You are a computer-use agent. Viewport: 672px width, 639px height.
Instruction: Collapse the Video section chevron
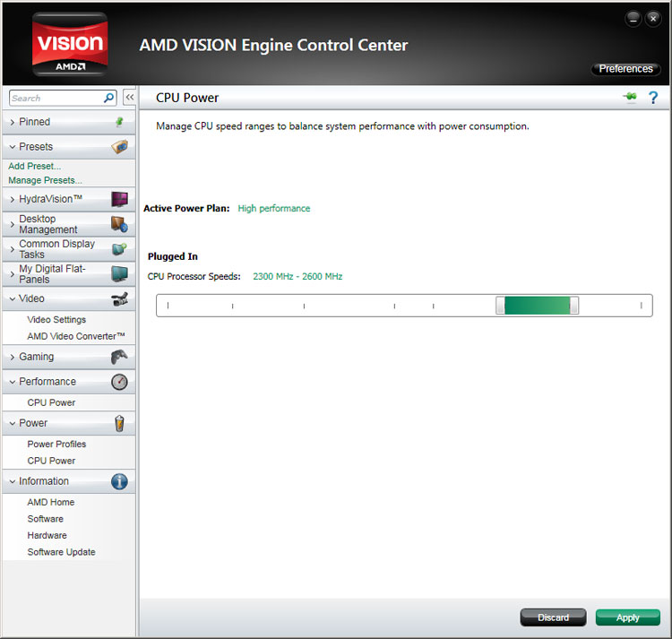point(12,298)
